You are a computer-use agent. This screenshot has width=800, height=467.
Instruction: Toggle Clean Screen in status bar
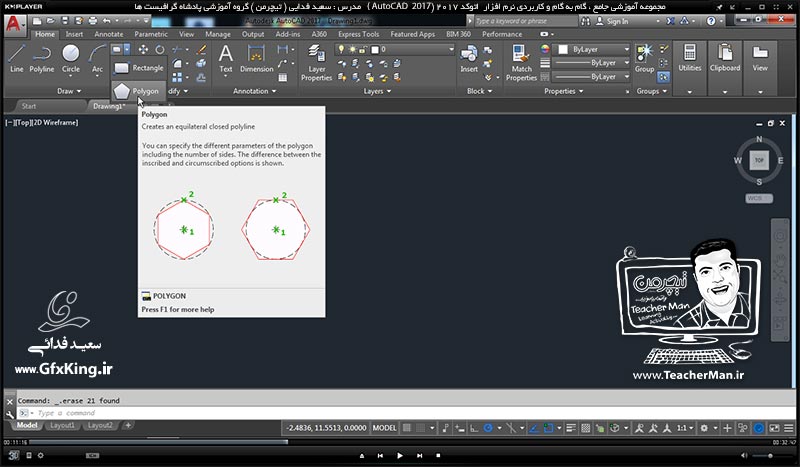click(x=774, y=428)
